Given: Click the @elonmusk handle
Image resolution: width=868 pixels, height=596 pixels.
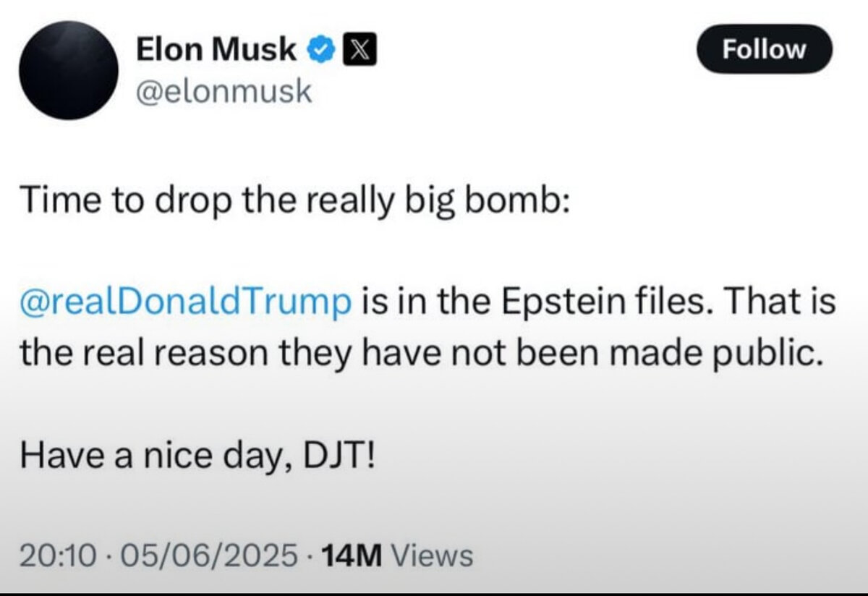Looking at the screenshot, I should (x=224, y=91).
